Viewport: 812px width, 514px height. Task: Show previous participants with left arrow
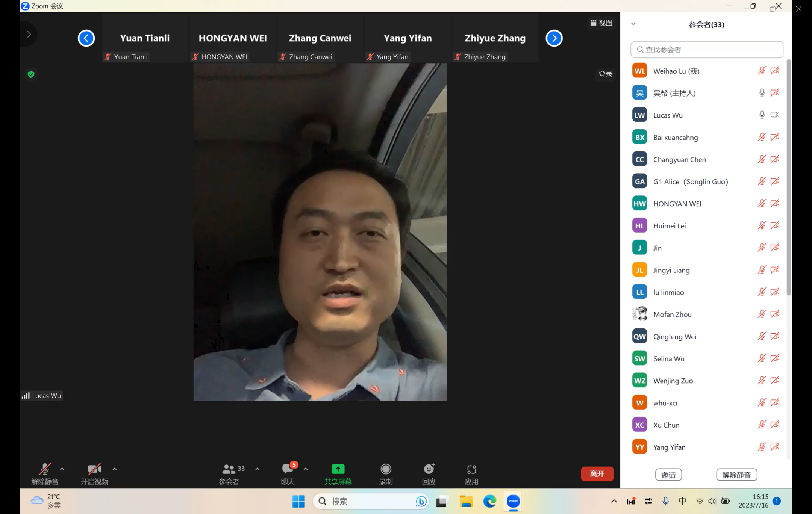pos(86,38)
